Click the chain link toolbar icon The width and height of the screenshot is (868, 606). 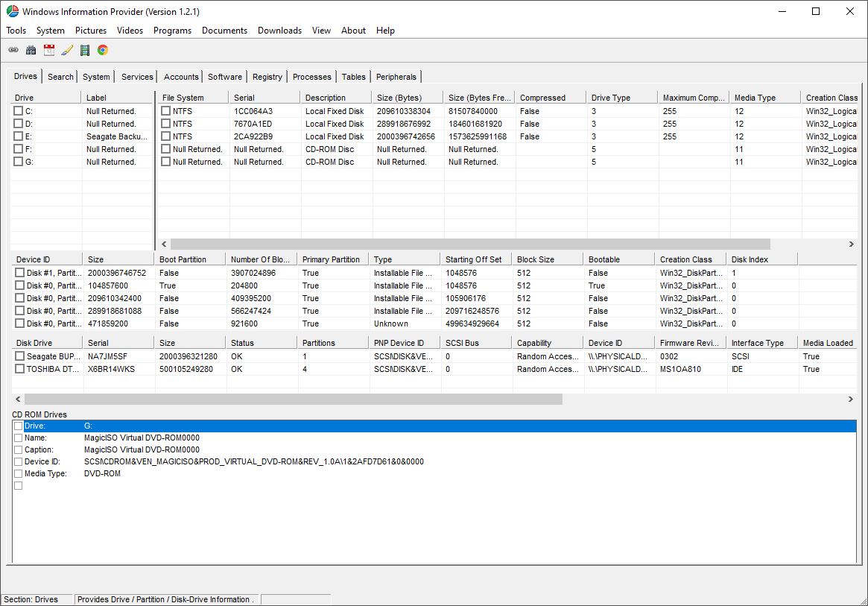point(13,50)
